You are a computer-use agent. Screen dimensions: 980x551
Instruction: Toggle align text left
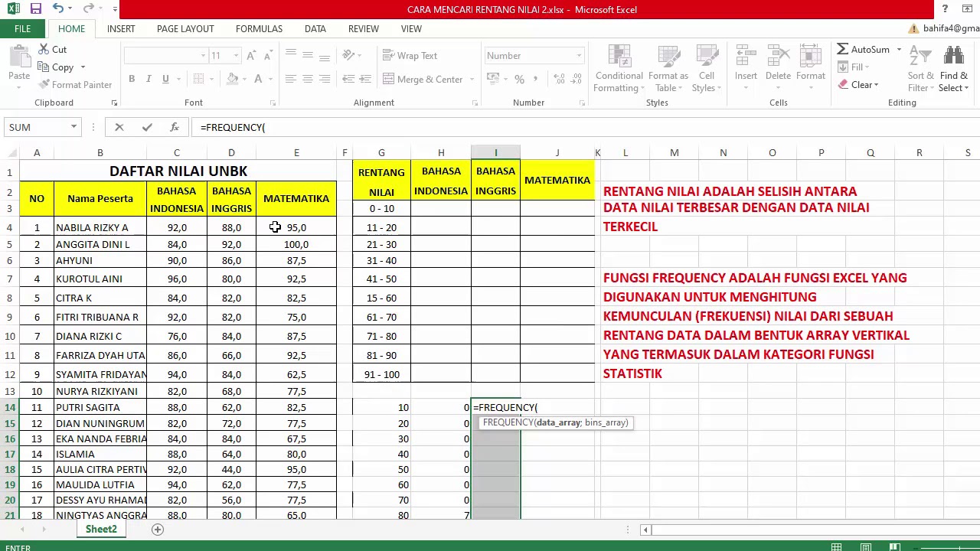290,80
